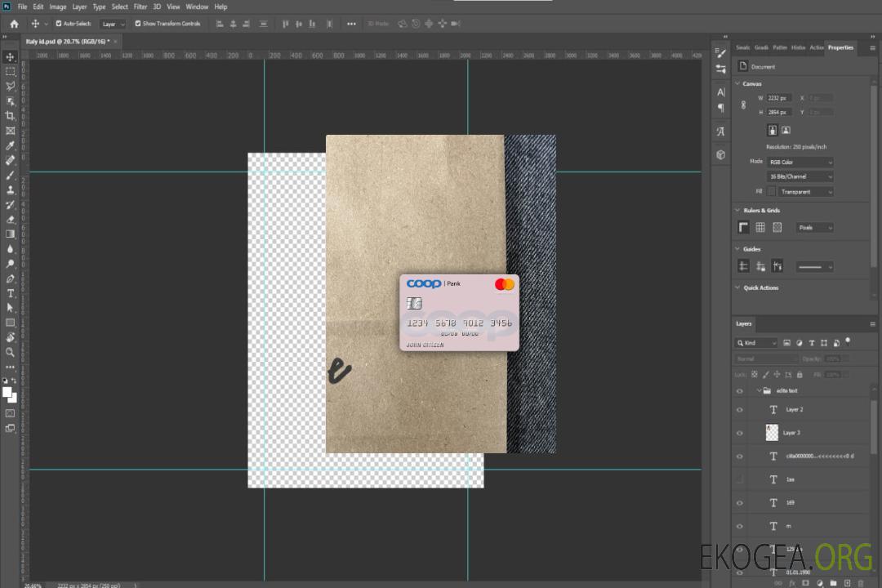Open the Auto-Select Layer dropdown
This screenshot has width=882, height=588.
pyautogui.click(x=113, y=24)
